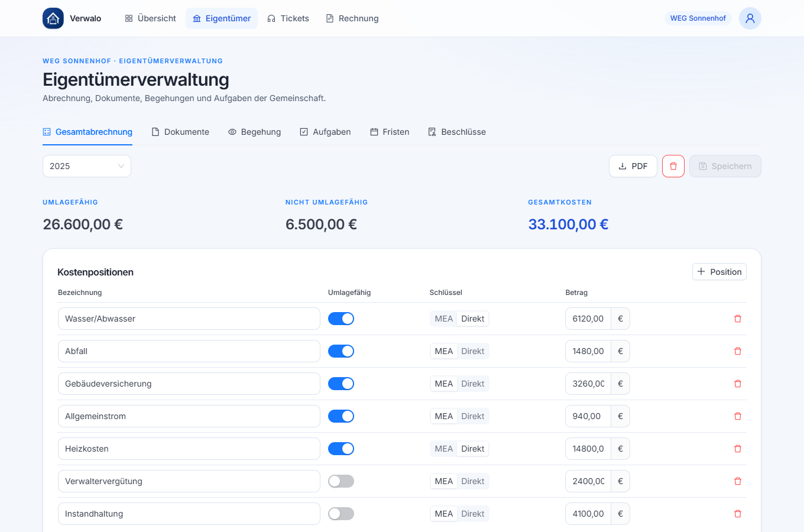Screen dimensions: 804x532
Task: Toggle Umlagefähig for Wasser/Abwasser
Action: tap(341, 319)
